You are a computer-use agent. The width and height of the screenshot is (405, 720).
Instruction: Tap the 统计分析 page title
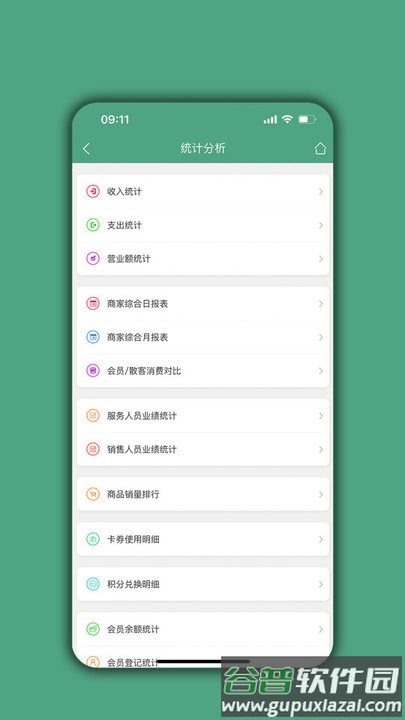pos(203,148)
